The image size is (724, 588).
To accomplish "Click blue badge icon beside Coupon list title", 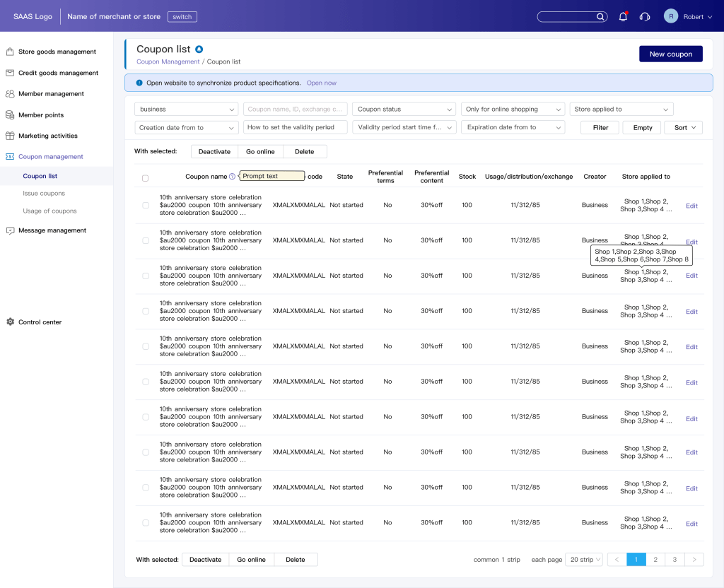I will pos(199,49).
